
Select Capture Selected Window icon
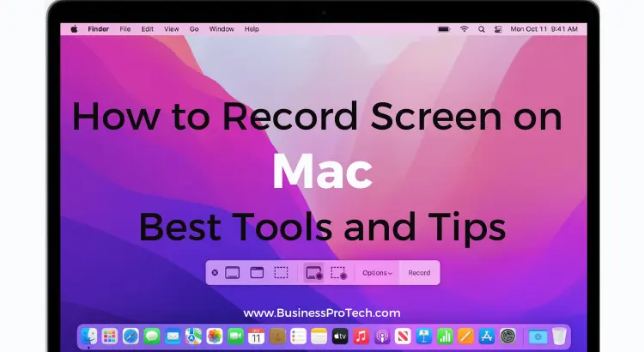point(257,273)
